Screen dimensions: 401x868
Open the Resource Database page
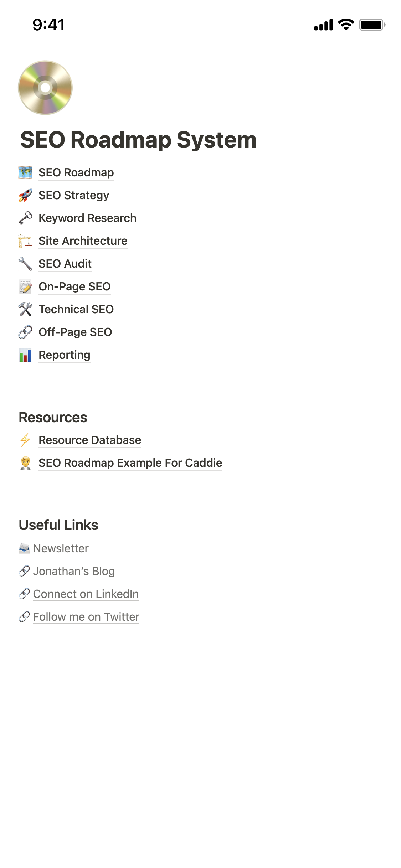pyautogui.click(x=89, y=440)
